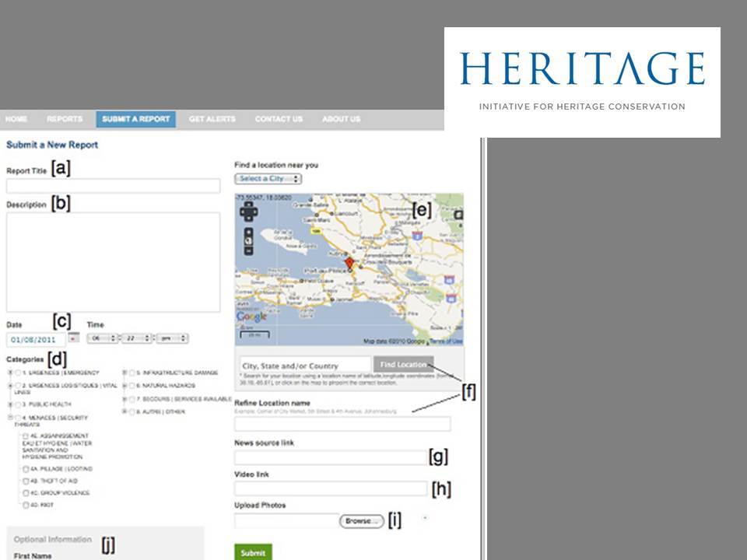Focus the Video link field
The image size is (747, 560).
coord(331,488)
